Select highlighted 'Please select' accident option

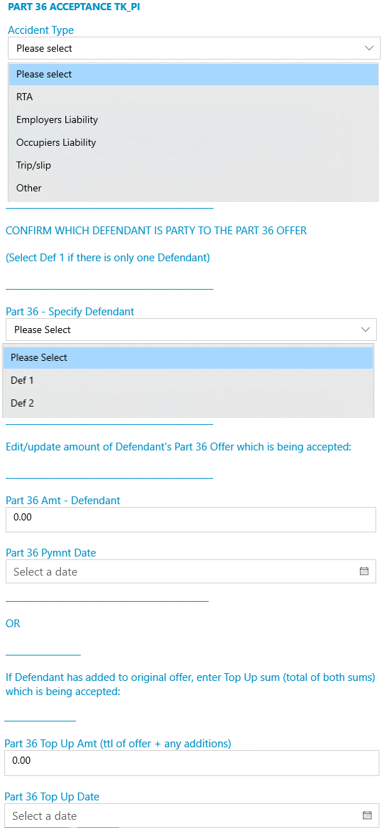[x=194, y=74]
